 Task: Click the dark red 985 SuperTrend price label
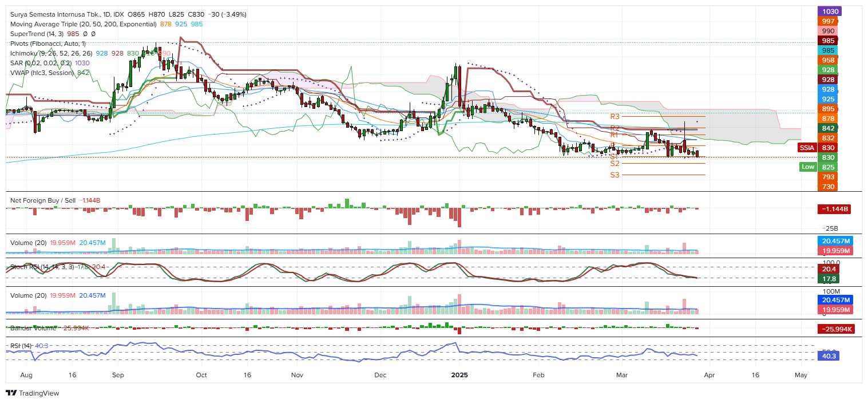coord(828,41)
